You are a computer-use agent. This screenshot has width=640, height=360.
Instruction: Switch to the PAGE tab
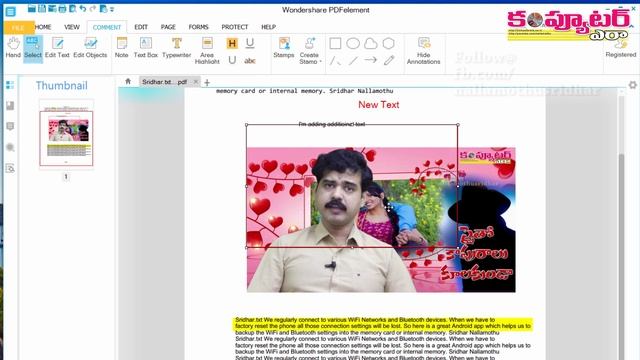click(168, 27)
